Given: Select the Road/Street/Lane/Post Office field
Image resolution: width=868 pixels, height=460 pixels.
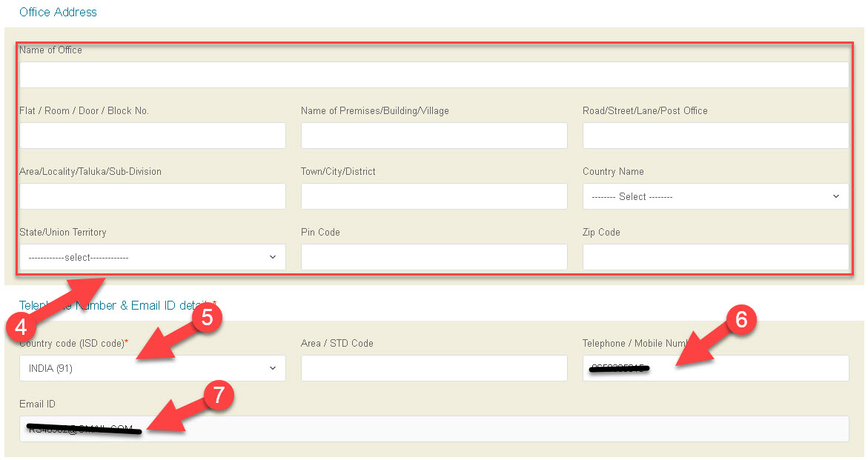Looking at the screenshot, I should tap(715, 136).
